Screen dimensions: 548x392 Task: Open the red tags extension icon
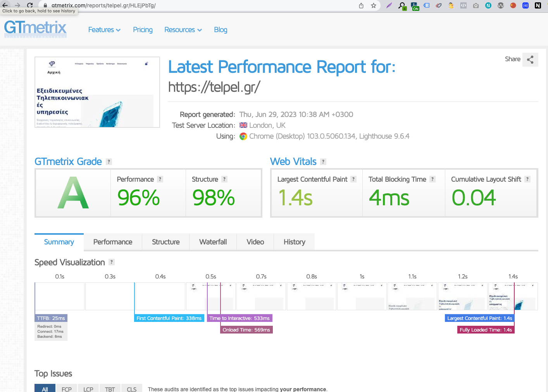(x=439, y=5)
